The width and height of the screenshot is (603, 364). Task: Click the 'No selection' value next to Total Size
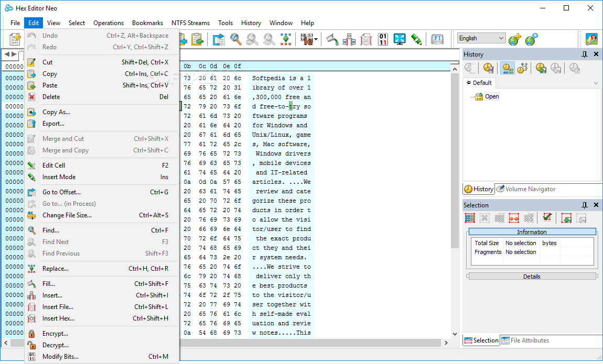[521, 243]
